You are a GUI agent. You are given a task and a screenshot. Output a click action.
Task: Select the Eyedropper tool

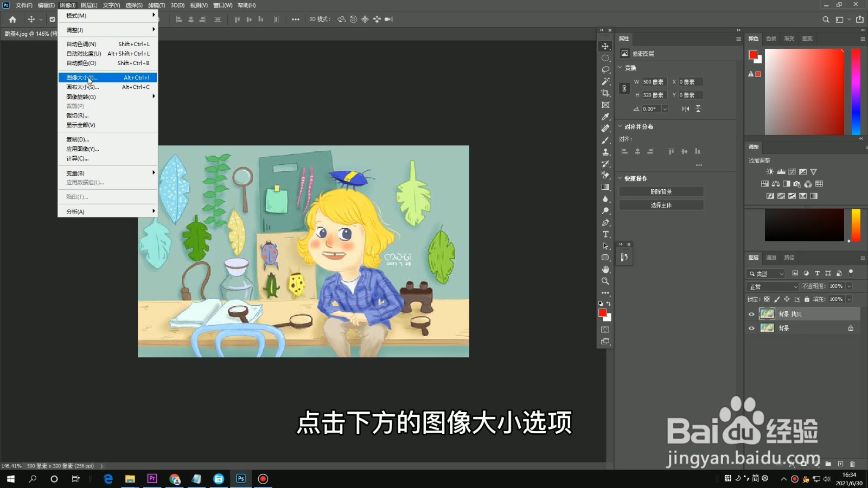tap(605, 117)
